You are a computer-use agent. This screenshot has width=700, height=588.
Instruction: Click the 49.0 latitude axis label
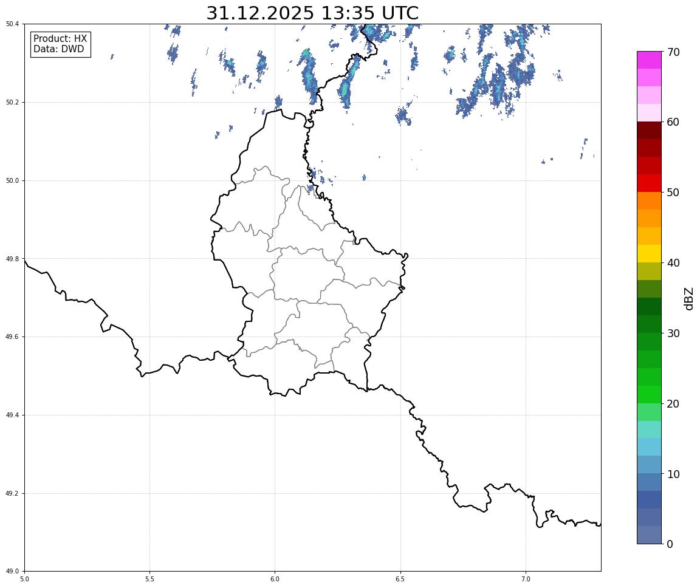(12, 572)
